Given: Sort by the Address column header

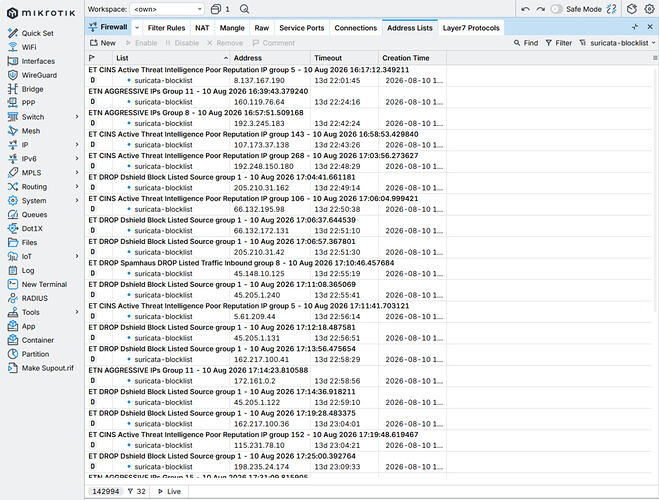Looking at the screenshot, I should click(x=270, y=58).
